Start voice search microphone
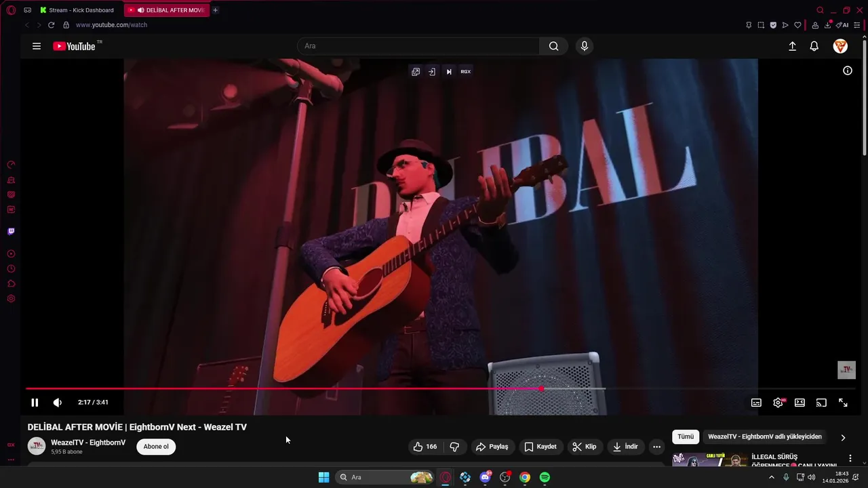868x488 pixels. coord(585,46)
